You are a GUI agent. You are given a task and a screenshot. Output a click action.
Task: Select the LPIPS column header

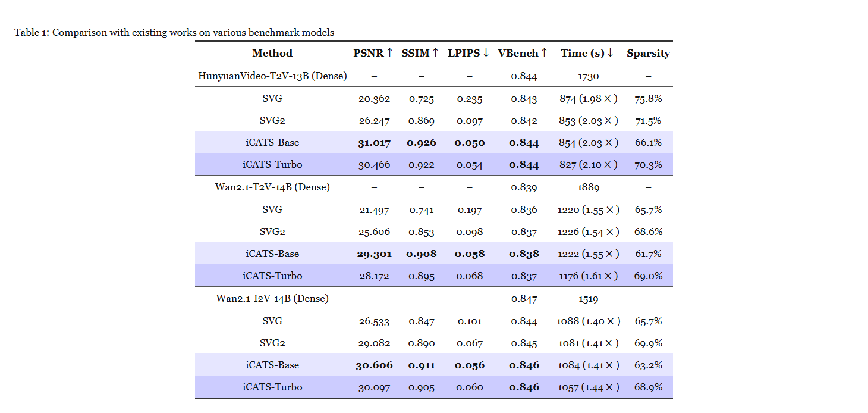pos(468,53)
